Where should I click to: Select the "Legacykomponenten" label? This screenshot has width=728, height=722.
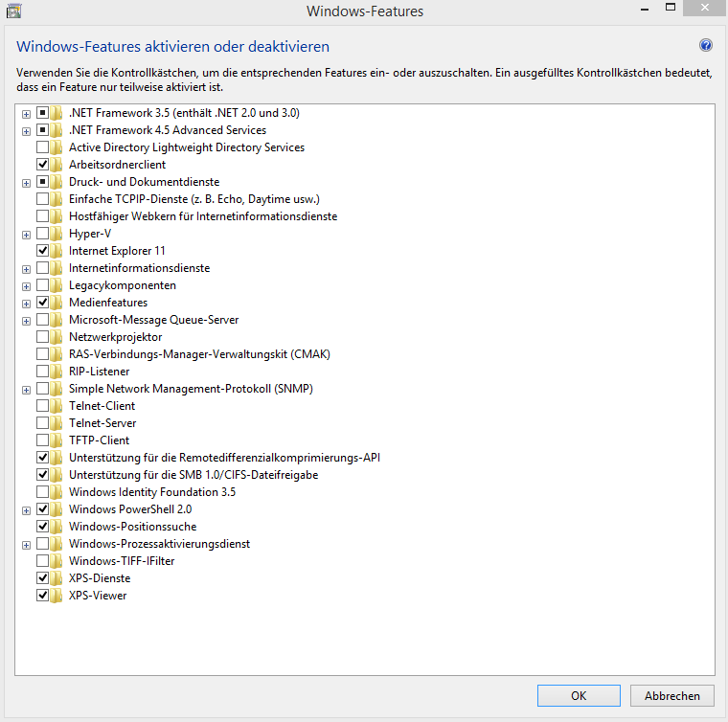coord(123,285)
